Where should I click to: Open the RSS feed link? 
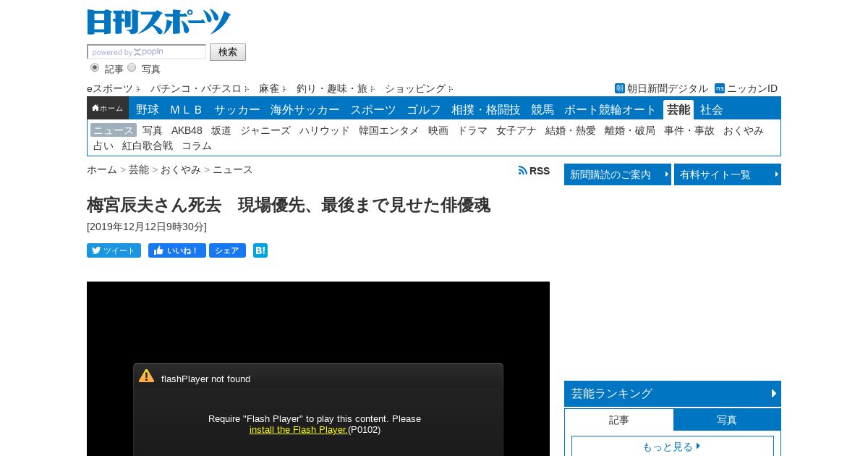coord(534,171)
